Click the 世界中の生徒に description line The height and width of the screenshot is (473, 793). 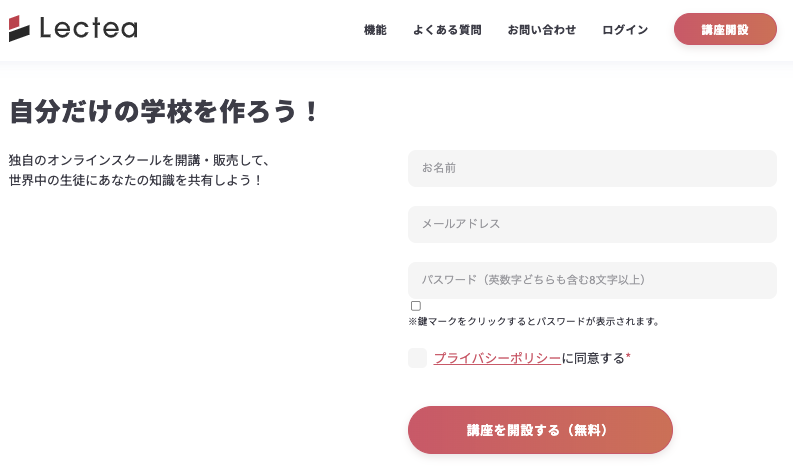click(x=136, y=181)
